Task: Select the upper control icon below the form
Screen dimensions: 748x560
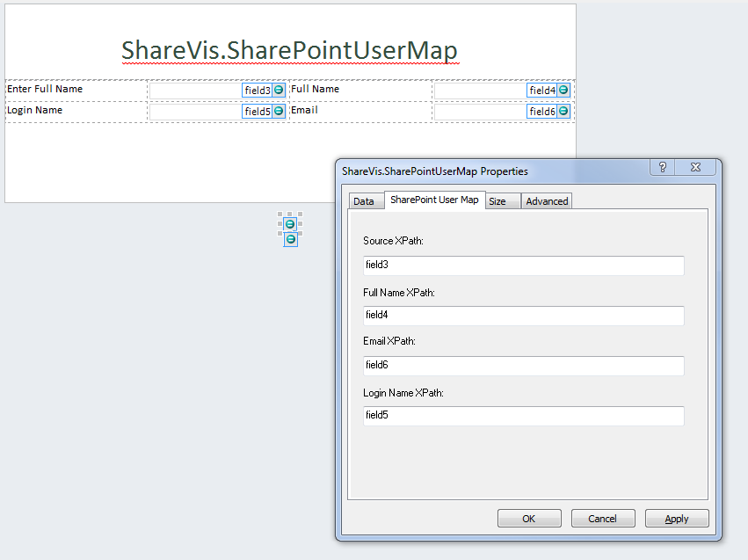Action: (x=289, y=224)
